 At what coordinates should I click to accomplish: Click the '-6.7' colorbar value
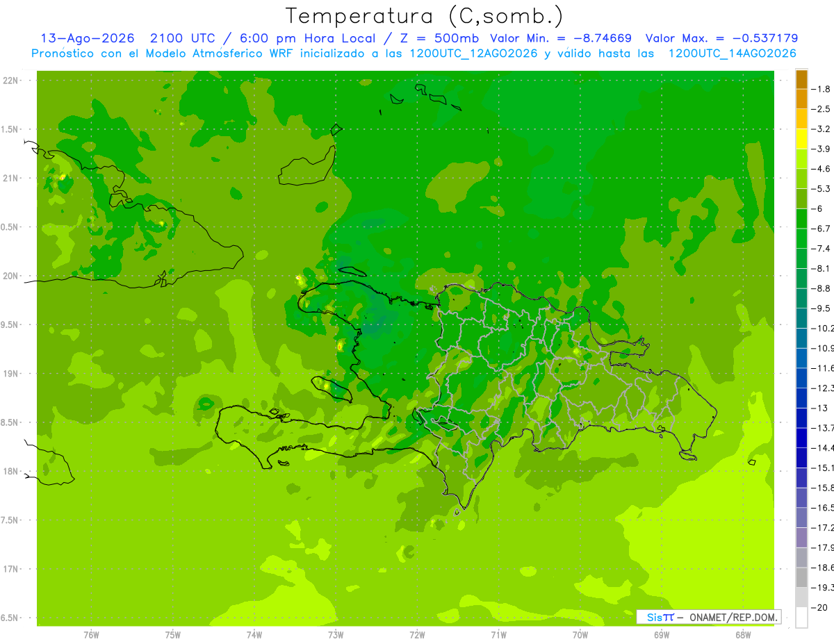[x=821, y=229]
